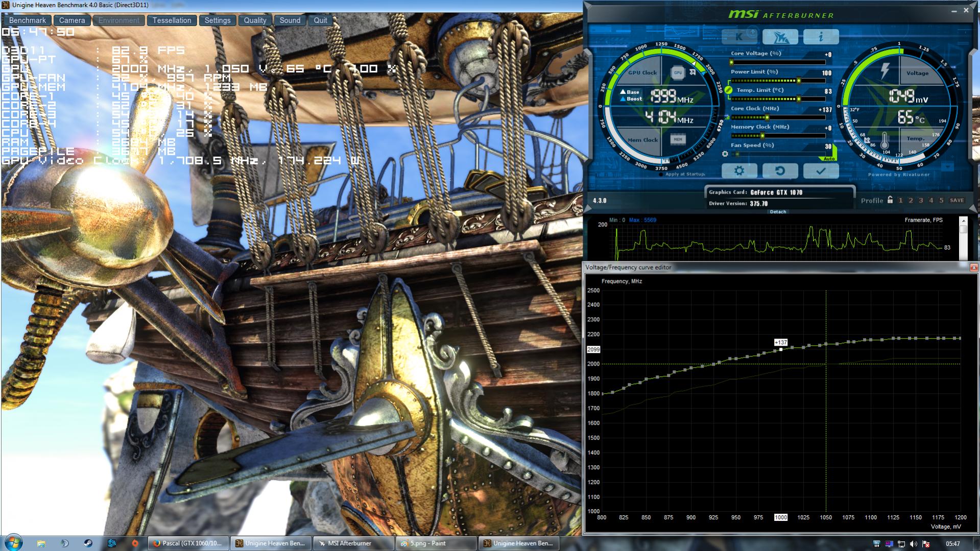The height and width of the screenshot is (551, 980).
Task: Click Detach under the graphics card info
Action: (x=778, y=211)
